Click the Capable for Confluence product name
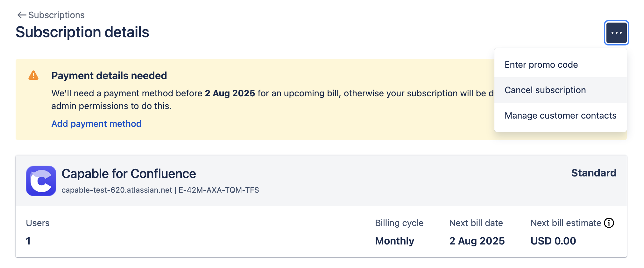Viewport: 644px width, 268px height. [129, 174]
